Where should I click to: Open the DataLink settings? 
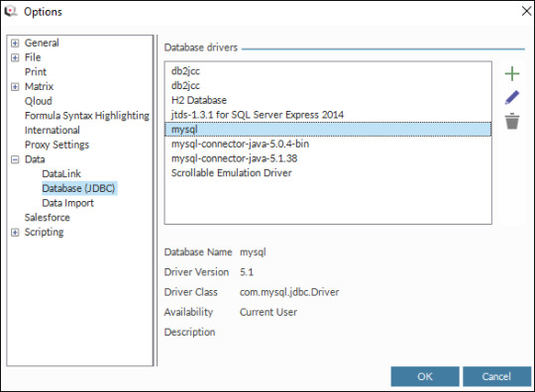61,174
